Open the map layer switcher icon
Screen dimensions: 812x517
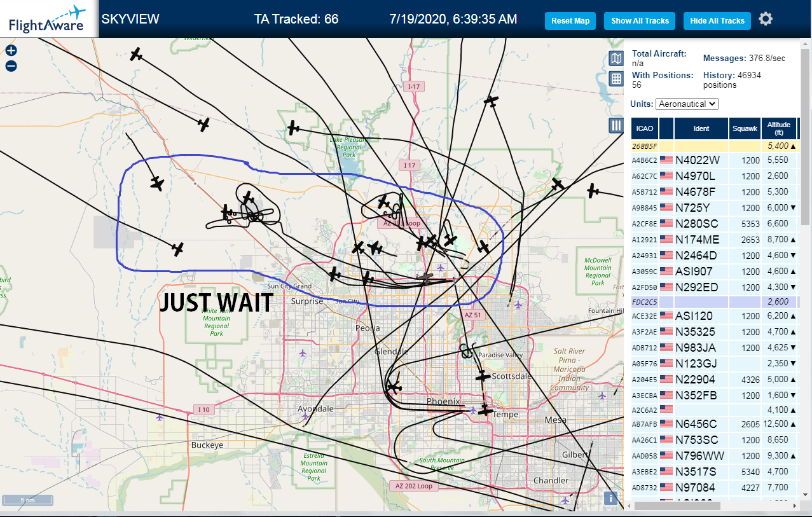click(x=616, y=59)
